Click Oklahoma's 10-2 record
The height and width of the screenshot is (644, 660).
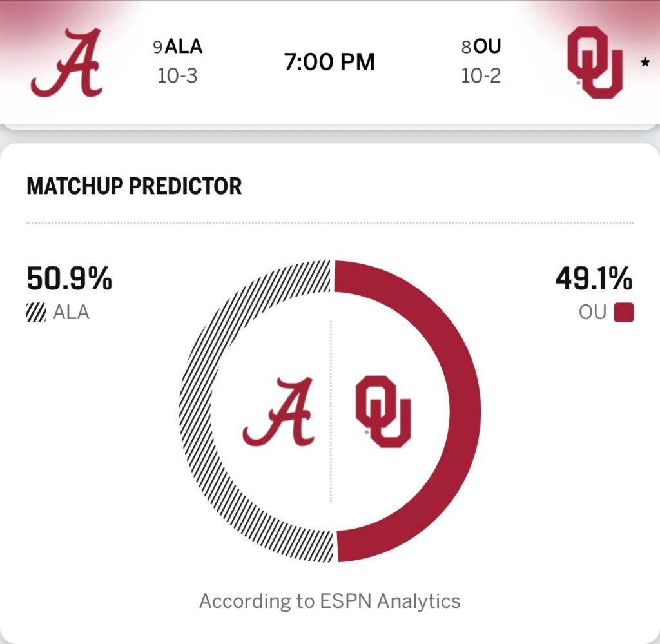pyautogui.click(x=481, y=76)
